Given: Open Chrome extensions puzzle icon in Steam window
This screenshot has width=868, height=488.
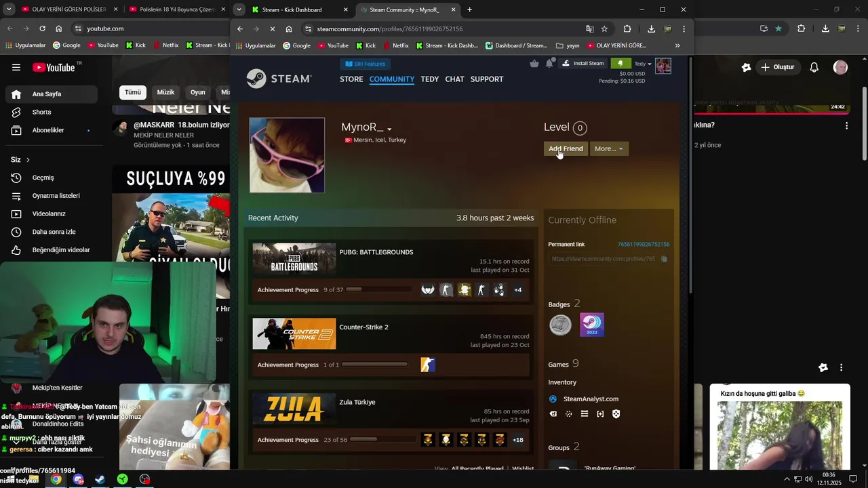Looking at the screenshot, I should pos(627,29).
